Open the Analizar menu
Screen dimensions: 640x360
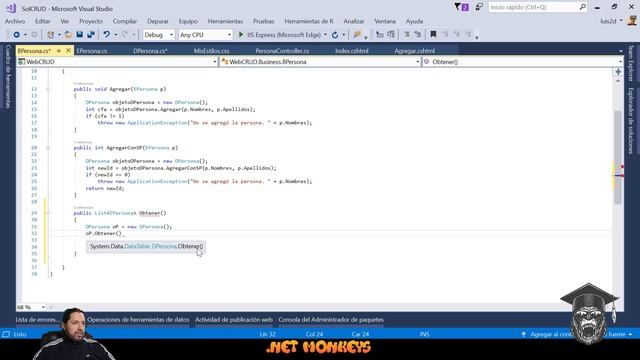point(354,21)
